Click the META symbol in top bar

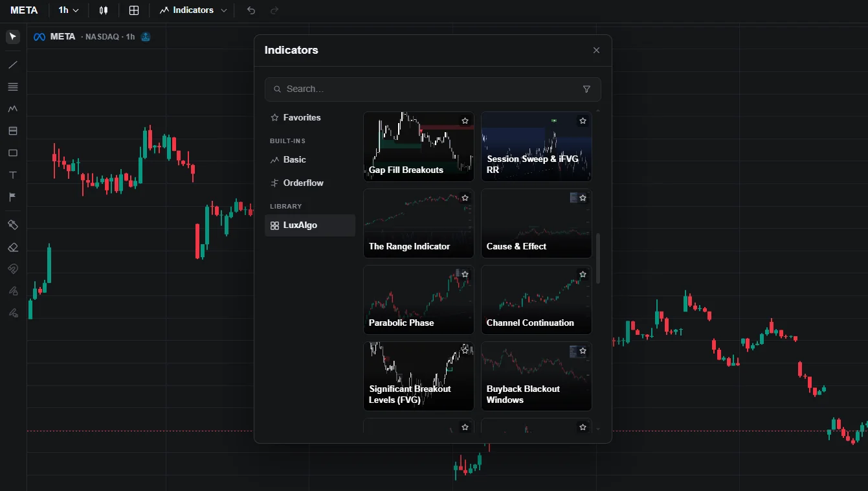[x=24, y=10]
